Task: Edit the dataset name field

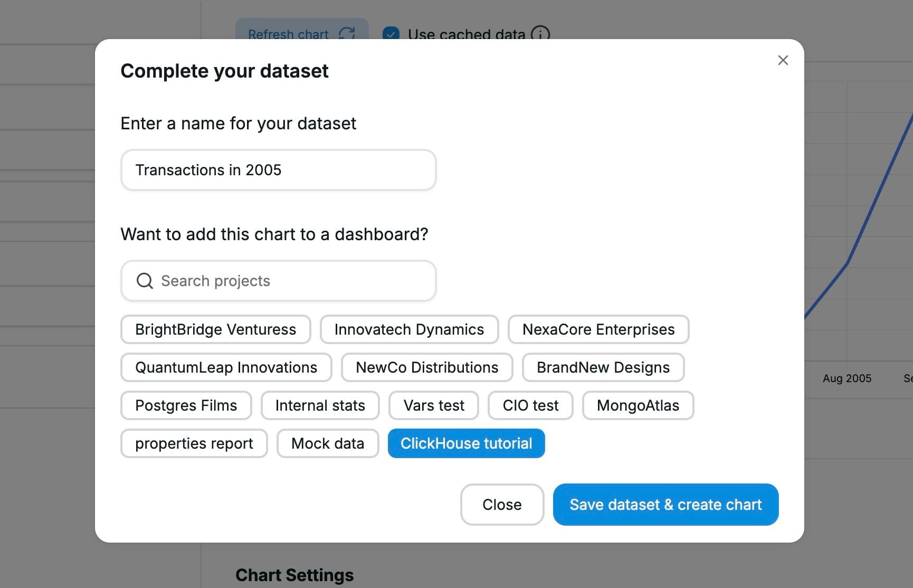Action: click(278, 170)
